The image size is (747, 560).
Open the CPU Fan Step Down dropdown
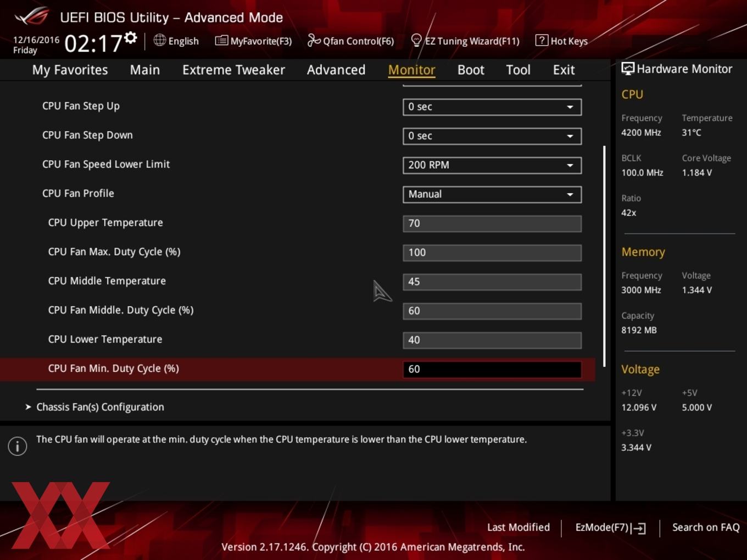[492, 136]
